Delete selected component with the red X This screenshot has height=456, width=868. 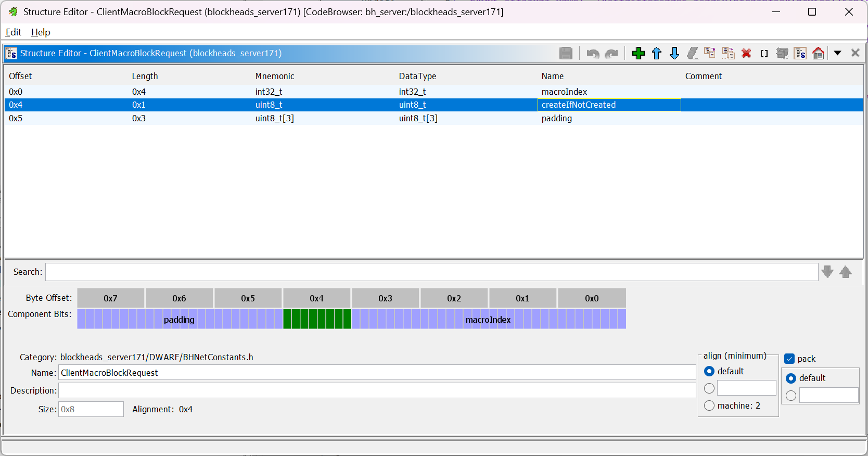pyautogui.click(x=746, y=53)
